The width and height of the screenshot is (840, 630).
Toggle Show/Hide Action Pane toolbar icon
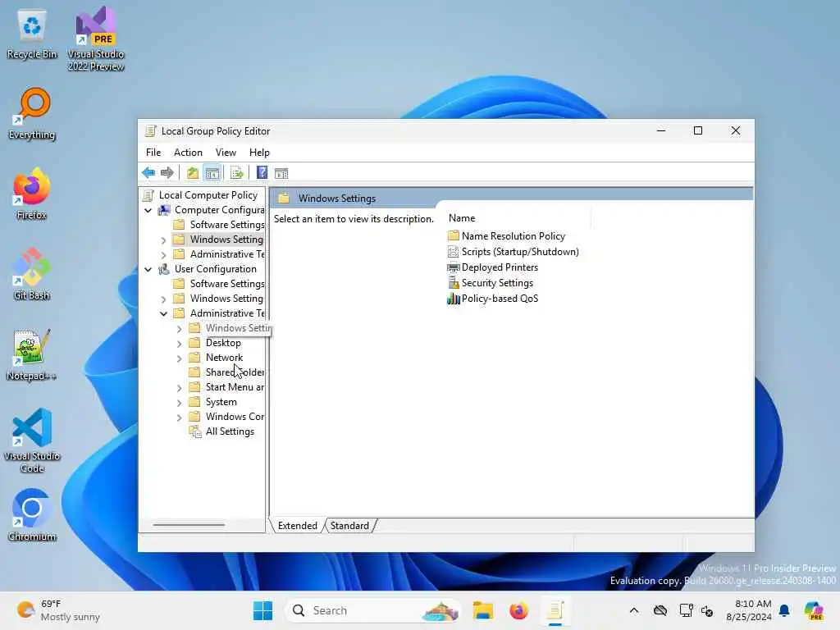pyautogui.click(x=281, y=173)
